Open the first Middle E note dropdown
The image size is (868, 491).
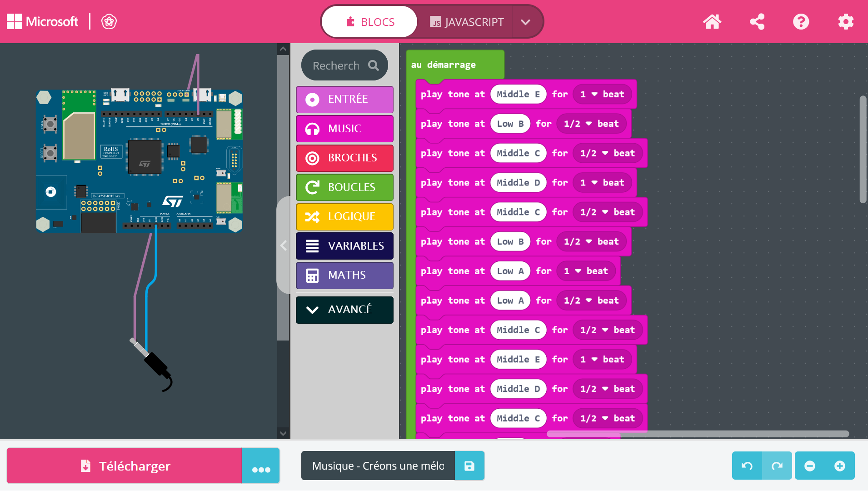(x=518, y=94)
